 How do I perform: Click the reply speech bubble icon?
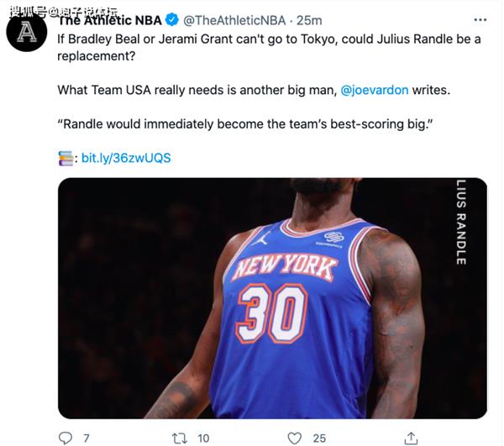click(x=66, y=438)
